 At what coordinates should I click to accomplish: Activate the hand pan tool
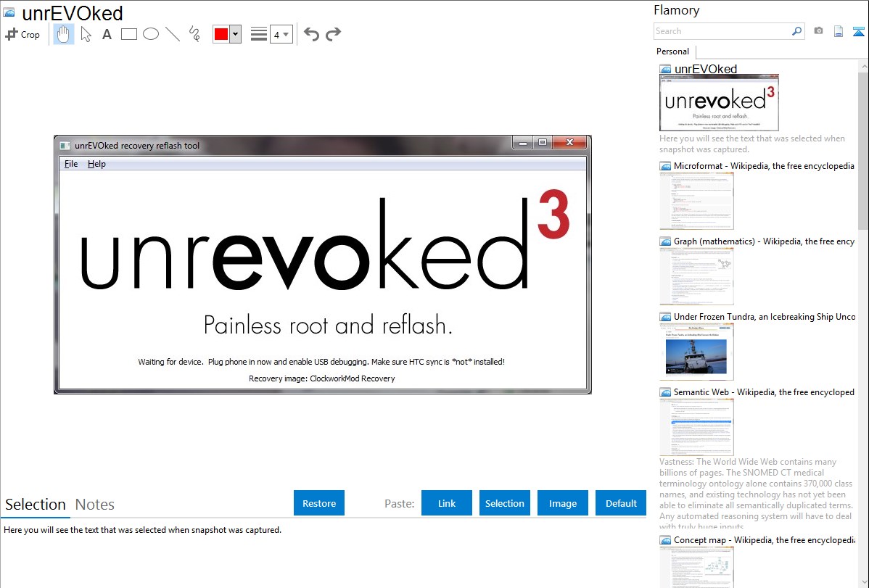[x=64, y=34]
